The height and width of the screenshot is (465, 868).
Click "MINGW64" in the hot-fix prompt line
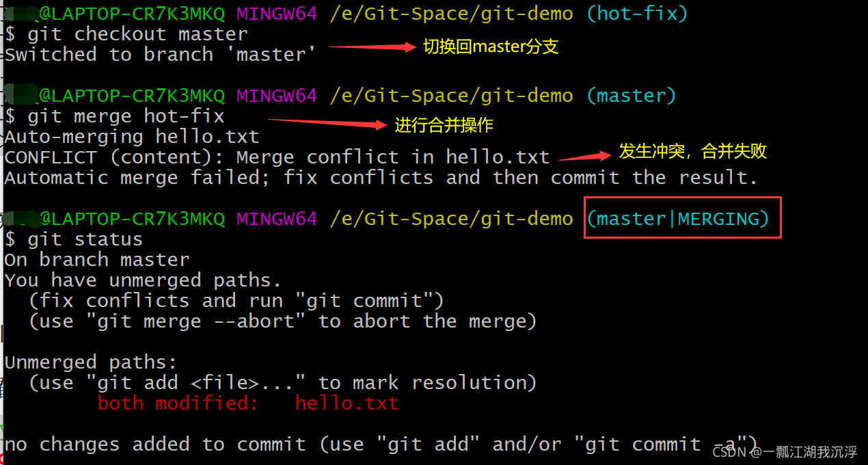click(277, 14)
